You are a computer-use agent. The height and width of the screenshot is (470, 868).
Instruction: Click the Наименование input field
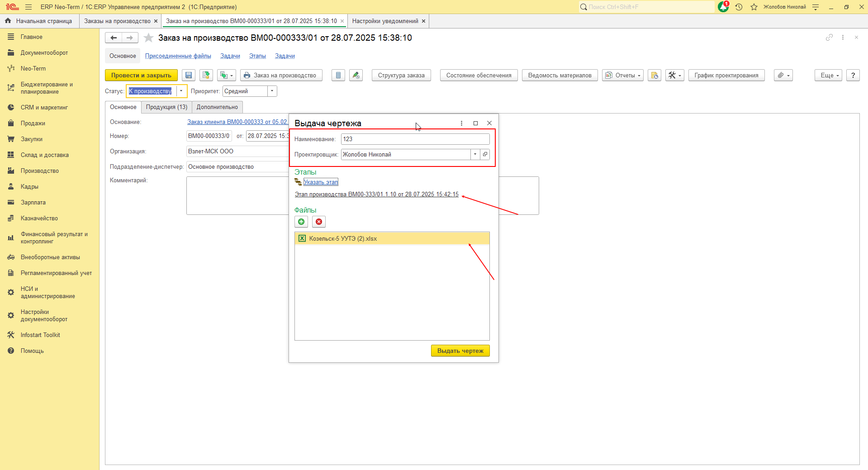click(415, 139)
